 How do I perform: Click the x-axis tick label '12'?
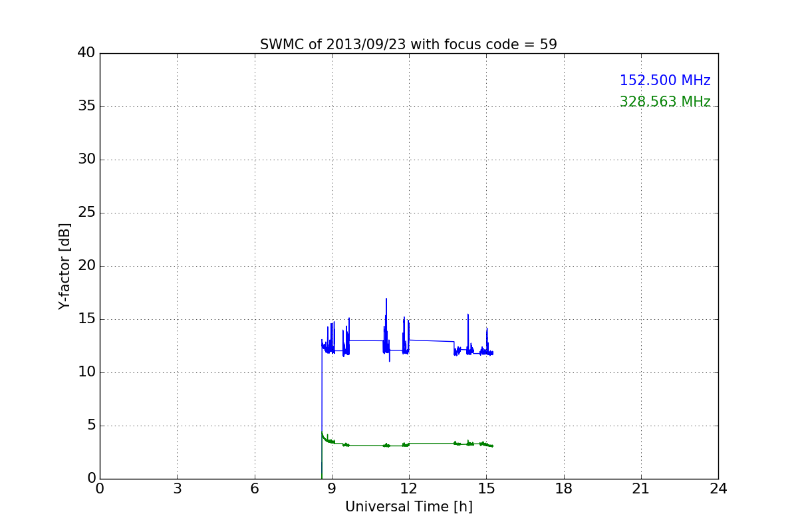point(409,489)
